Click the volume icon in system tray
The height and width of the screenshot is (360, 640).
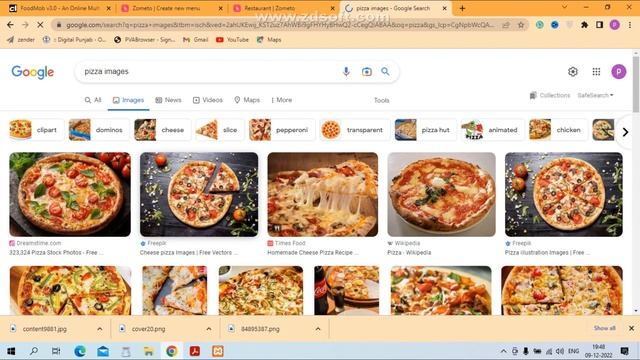560,351
